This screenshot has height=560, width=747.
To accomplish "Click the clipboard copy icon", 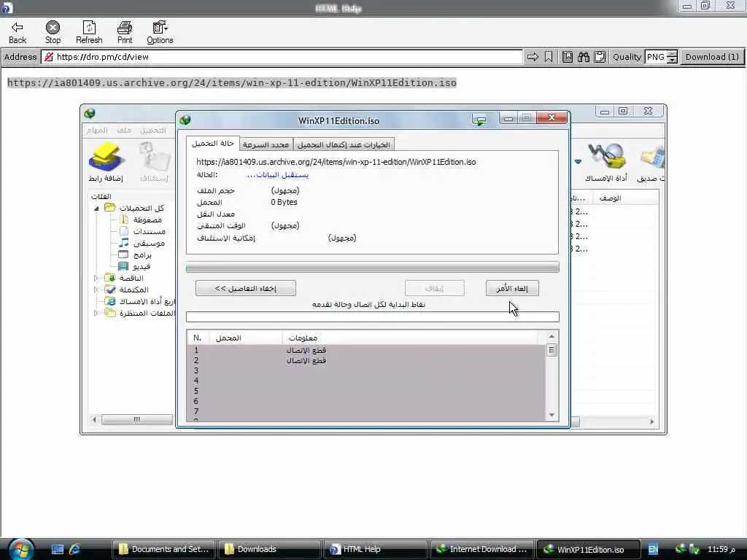I will (600, 57).
